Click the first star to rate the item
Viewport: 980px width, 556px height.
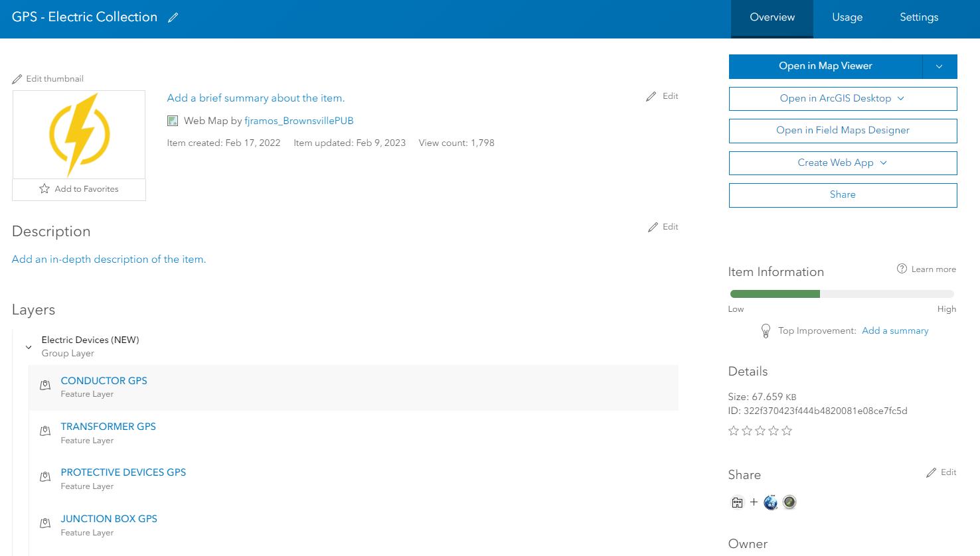pos(734,431)
